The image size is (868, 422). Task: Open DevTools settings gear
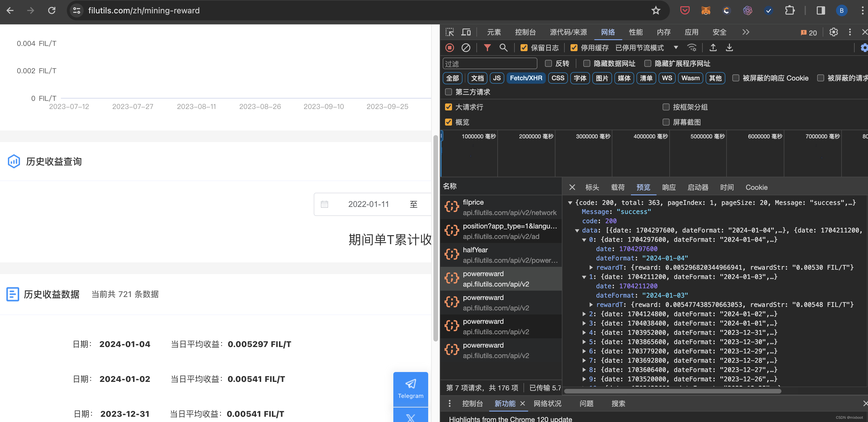[833, 32]
